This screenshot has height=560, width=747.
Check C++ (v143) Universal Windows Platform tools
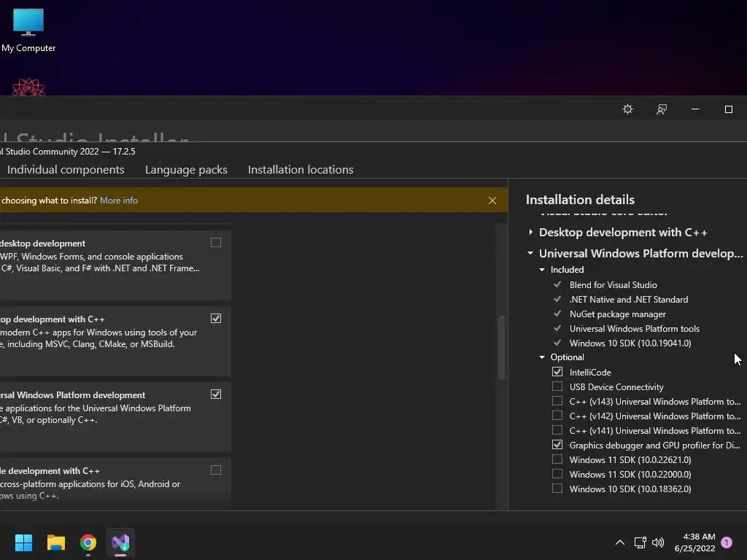[557, 401]
